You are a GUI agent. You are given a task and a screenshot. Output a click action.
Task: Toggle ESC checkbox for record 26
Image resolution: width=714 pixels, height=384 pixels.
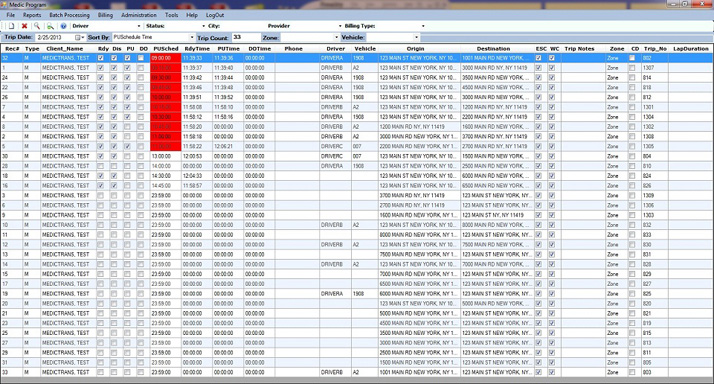539,97
